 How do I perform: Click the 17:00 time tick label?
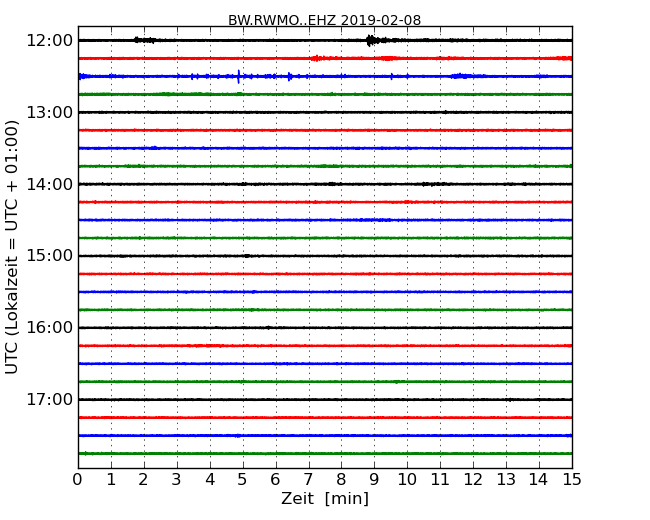(49, 399)
